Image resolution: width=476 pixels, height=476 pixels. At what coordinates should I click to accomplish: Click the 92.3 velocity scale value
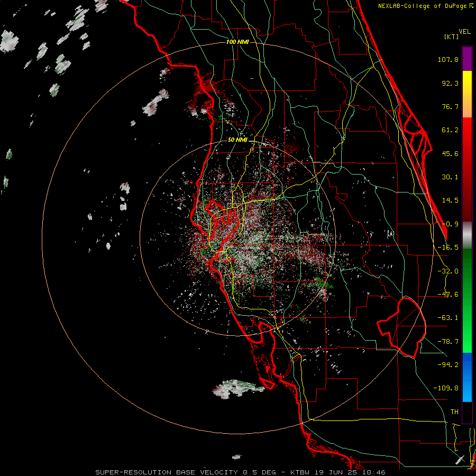pos(450,83)
